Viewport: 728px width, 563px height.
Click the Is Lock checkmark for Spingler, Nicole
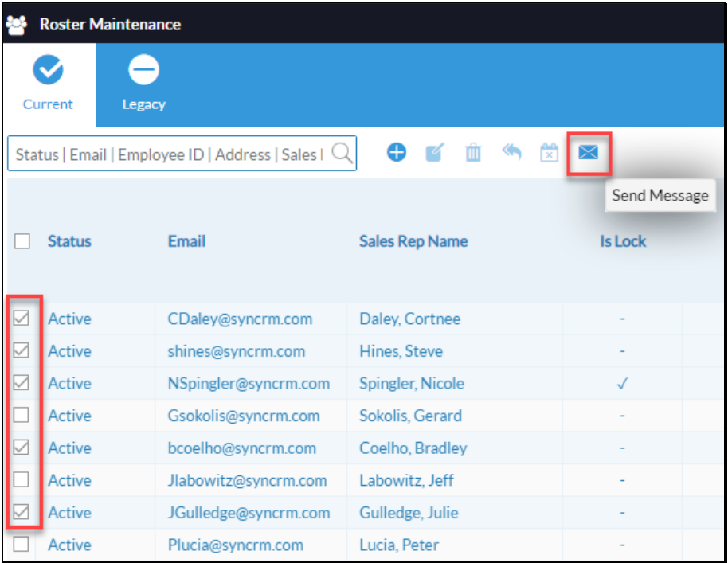click(622, 383)
